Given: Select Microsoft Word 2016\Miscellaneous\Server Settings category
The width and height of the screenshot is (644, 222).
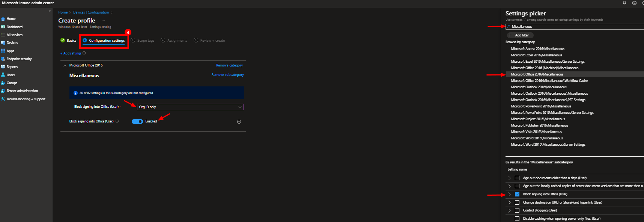Looking at the screenshot, I should (x=548, y=145).
